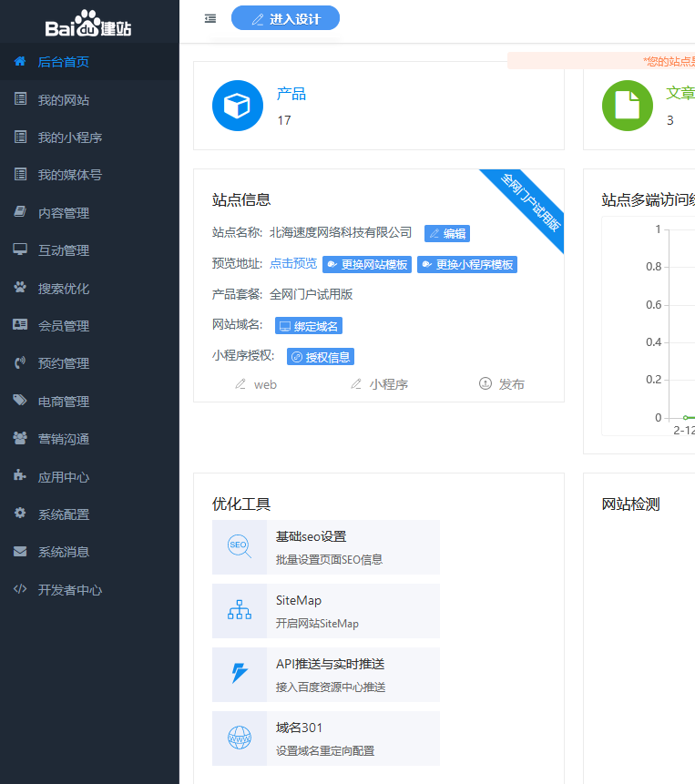
Task: Click the 授权信息 button
Action: 321,357
